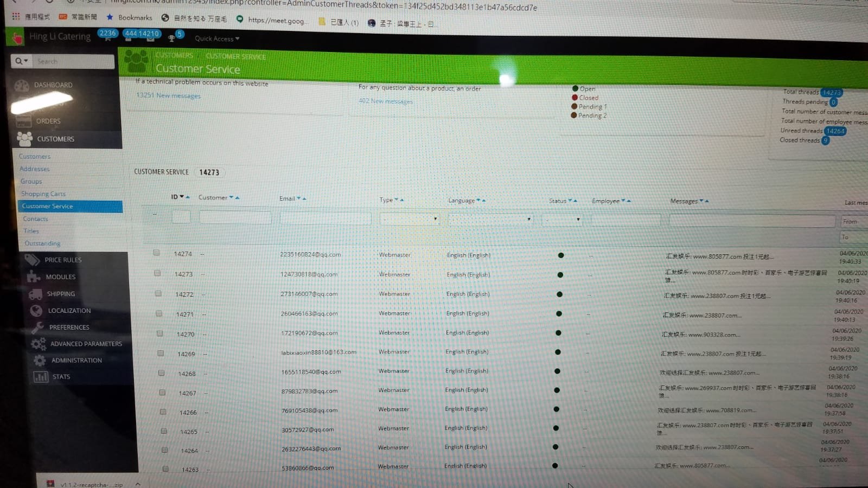Sort Customer column with the up arrow
This screenshot has height=488, width=868.
pos(238,198)
